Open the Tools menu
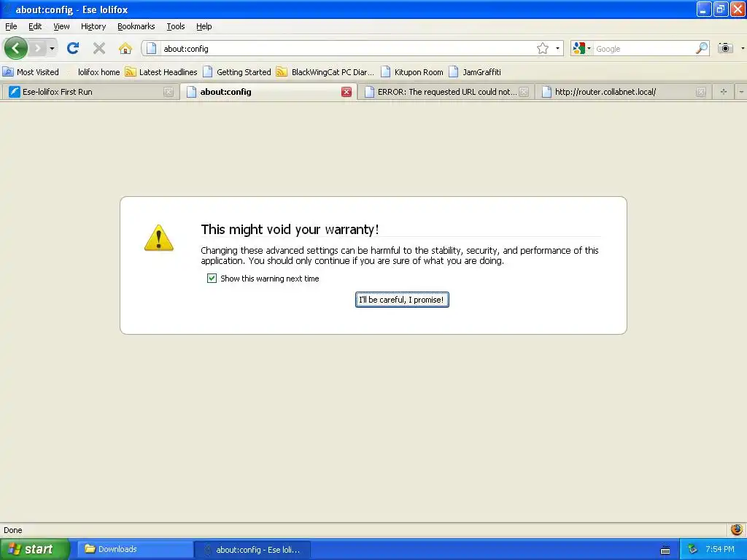The image size is (747, 560). (176, 26)
